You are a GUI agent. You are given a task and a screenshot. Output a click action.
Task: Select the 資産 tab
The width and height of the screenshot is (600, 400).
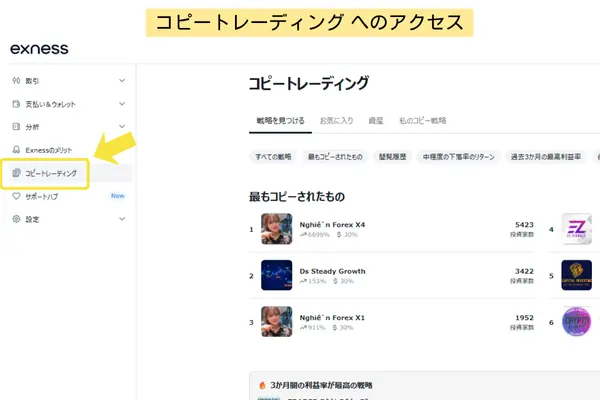click(x=376, y=120)
